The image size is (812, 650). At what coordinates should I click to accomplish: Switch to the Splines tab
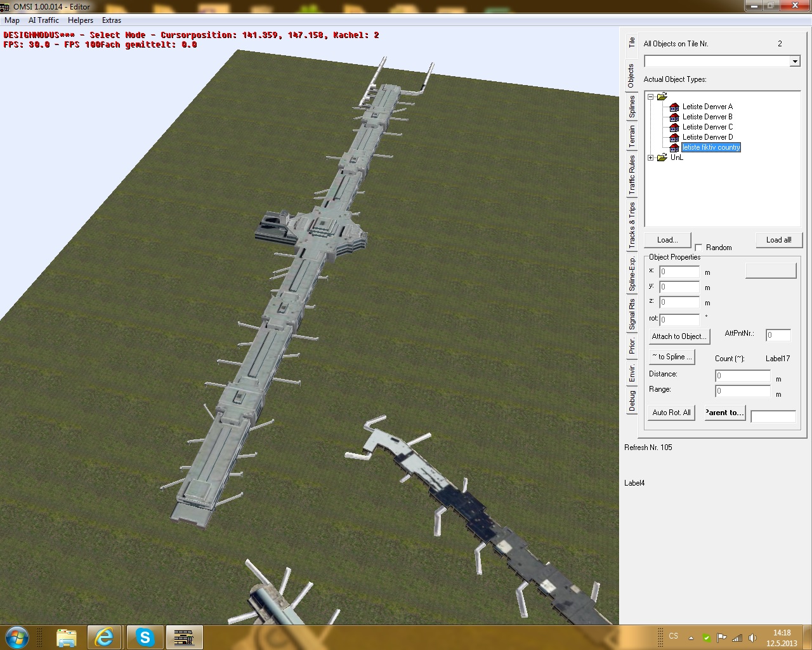pyautogui.click(x=632, y=107)
